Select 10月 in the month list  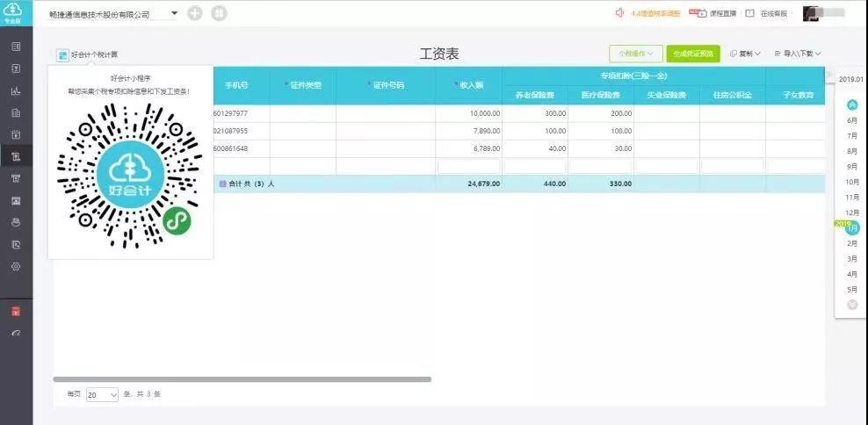click(852, 182)
